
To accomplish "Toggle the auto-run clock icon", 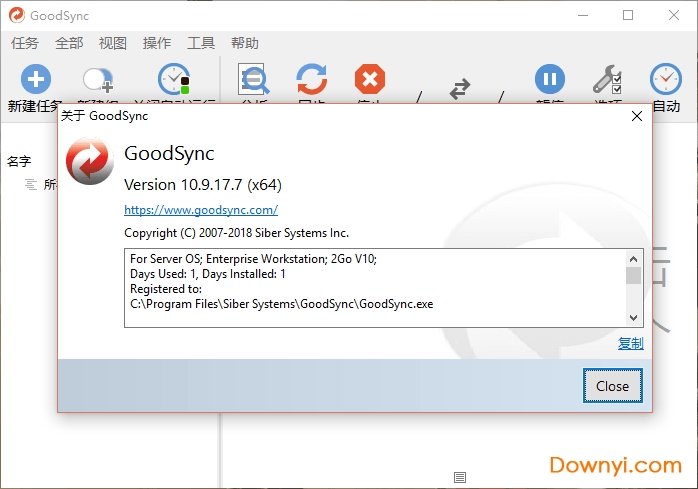I will click(x=174, y=79).
